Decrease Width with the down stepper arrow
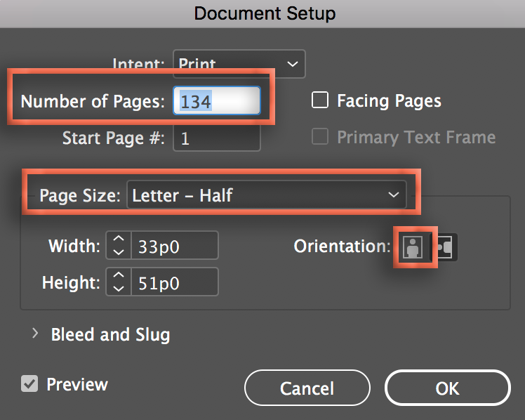The image size is (525, 420). [x=119, y=252]
